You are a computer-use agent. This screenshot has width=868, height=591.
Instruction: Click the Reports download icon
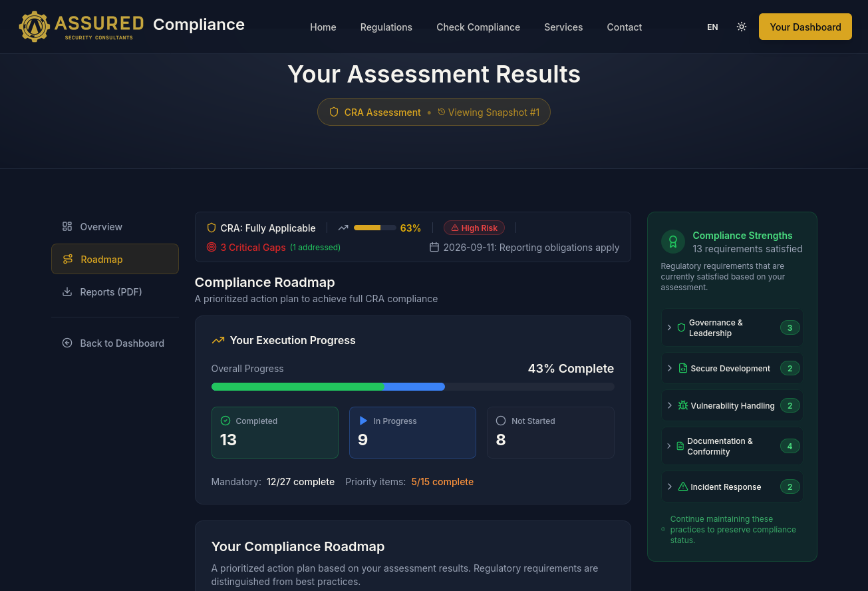[67, 292]
